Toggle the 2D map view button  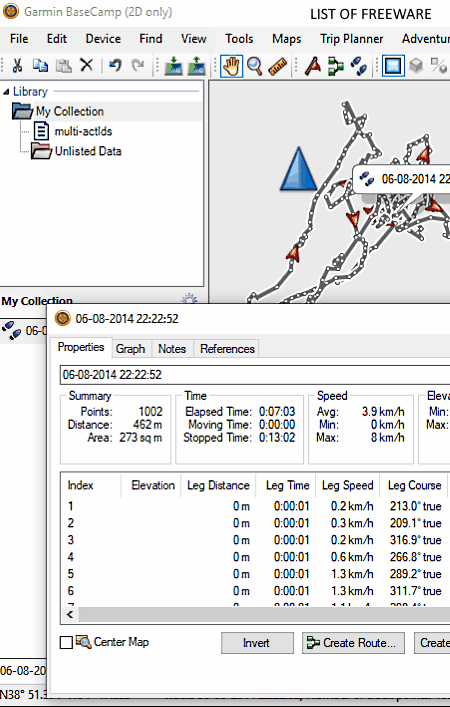393,66
